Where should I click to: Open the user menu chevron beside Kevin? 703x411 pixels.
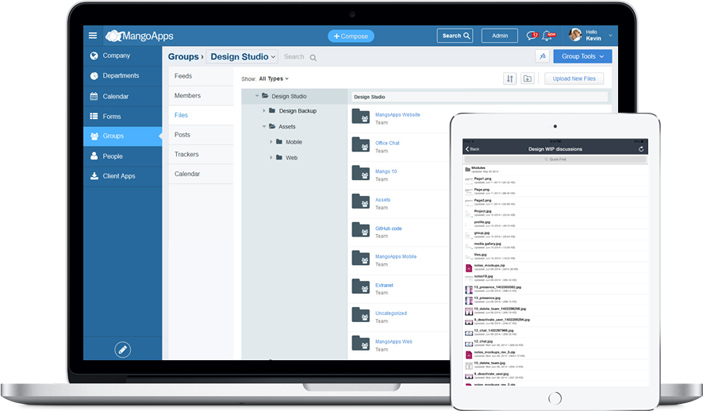tap(610, 35)
